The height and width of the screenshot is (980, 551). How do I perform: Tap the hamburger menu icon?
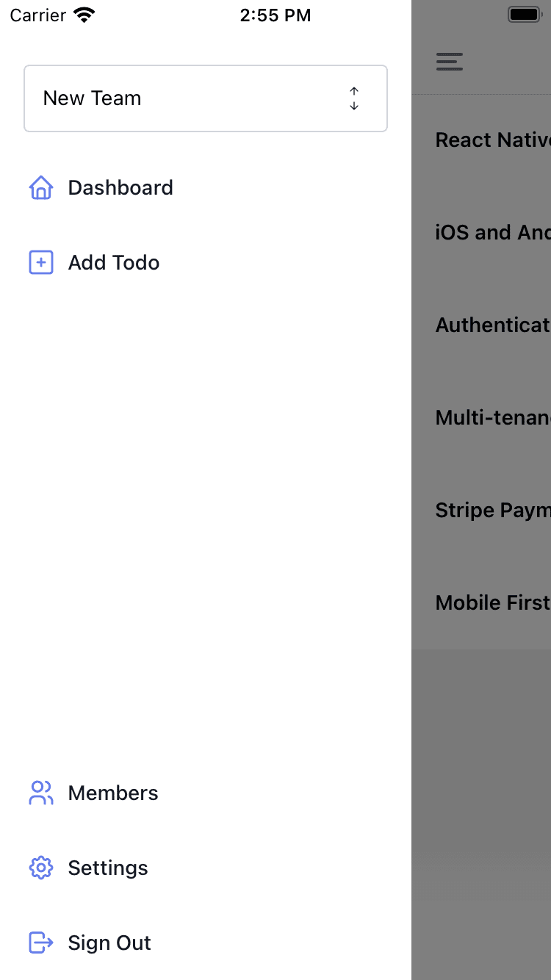449,62
